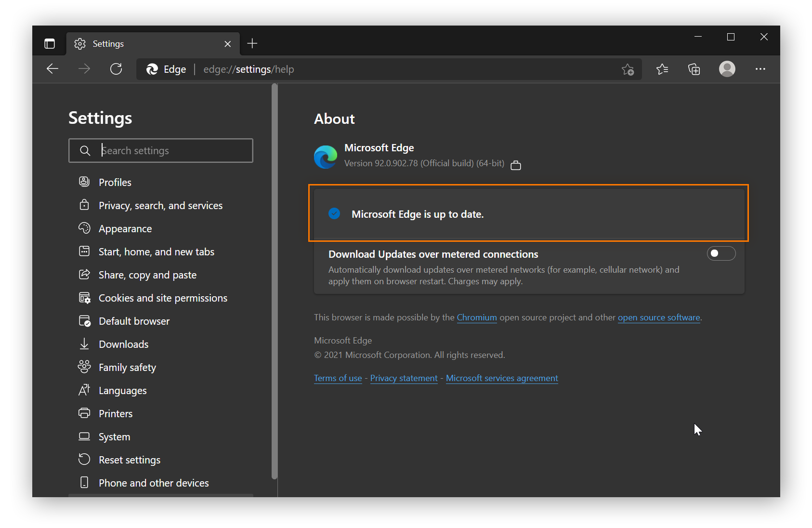Open Collections from the toolbar
This screenshot has width=812, height=528.
(x=694, y=69)
